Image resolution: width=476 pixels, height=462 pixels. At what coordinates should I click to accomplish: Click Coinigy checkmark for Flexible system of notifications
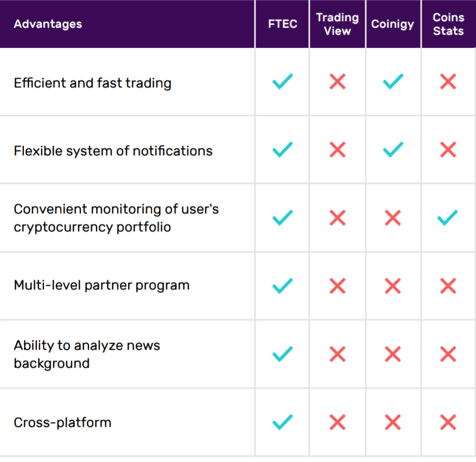pos(393,150)
